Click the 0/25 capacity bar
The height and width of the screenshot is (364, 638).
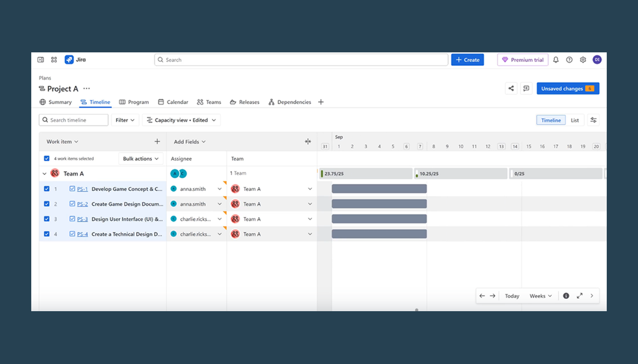click(x=556, y=174)
